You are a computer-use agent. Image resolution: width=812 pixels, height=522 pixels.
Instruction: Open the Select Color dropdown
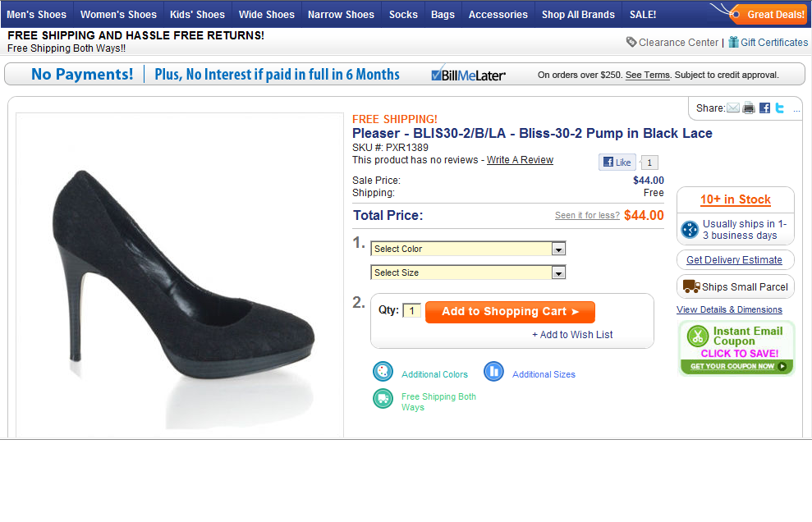pyautogui.click(x=468, y=249)
